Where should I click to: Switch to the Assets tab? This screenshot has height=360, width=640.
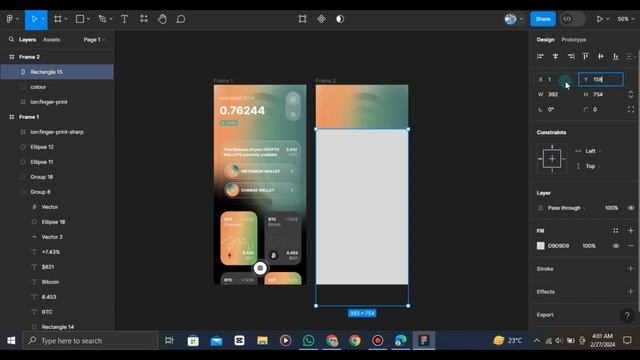pyautogui.click(x=51, y=40)
